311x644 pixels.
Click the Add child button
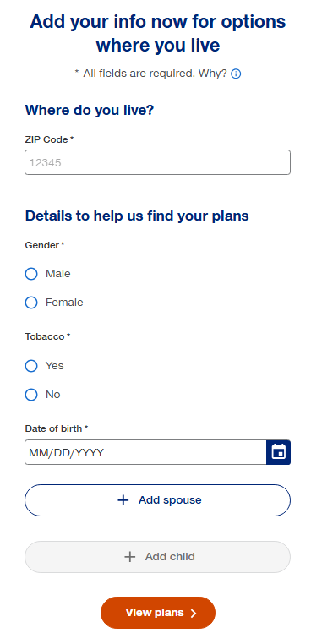(x=158, y=557)
